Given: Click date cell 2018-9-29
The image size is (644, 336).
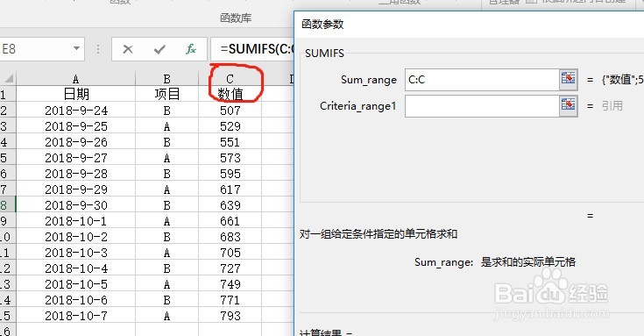Looking at the screenshot, I should pos(75,189).
